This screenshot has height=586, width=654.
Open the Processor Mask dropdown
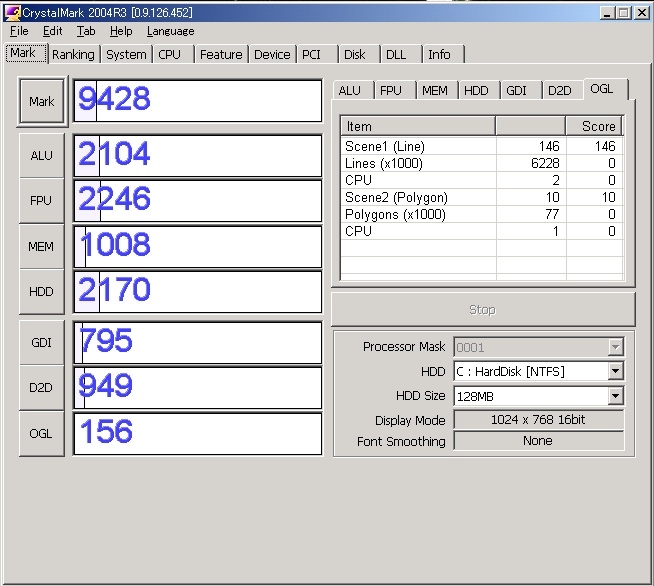tap(615, 347)
